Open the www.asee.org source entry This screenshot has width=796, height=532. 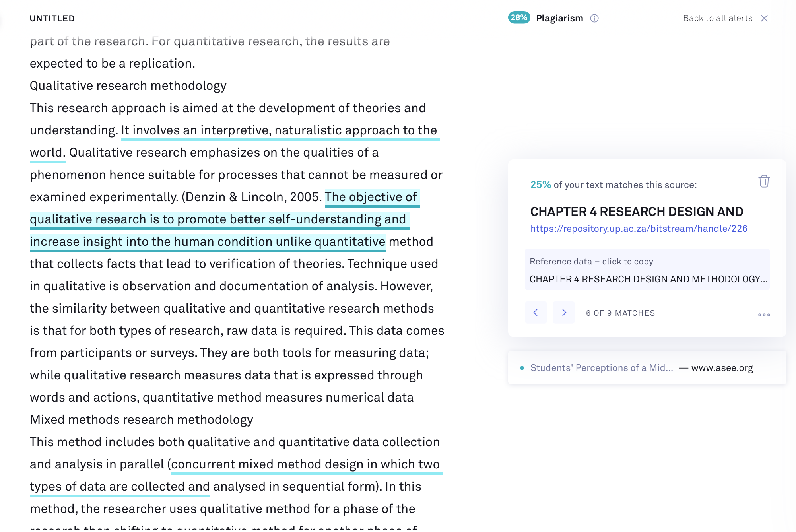click(722, 368)
